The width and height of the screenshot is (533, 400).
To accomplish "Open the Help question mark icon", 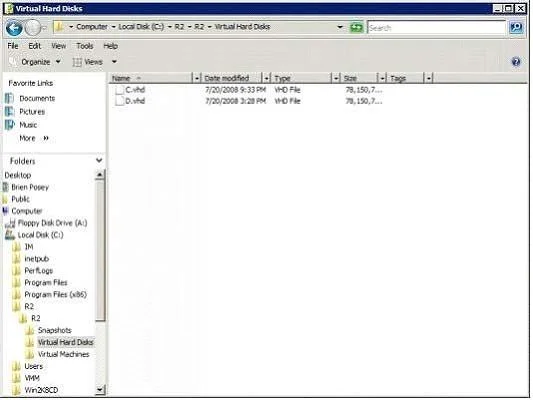I will (516, 62).
